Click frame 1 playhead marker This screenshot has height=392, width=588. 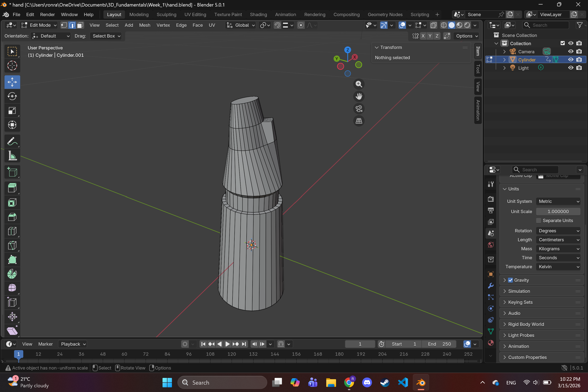coord(19,354)
